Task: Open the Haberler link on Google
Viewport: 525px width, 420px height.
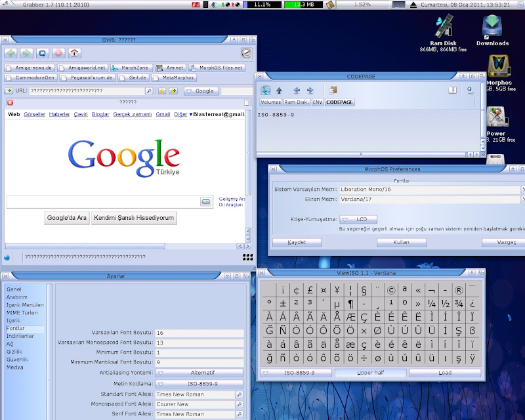Action: pyautogui.click(x=59, y=114)
